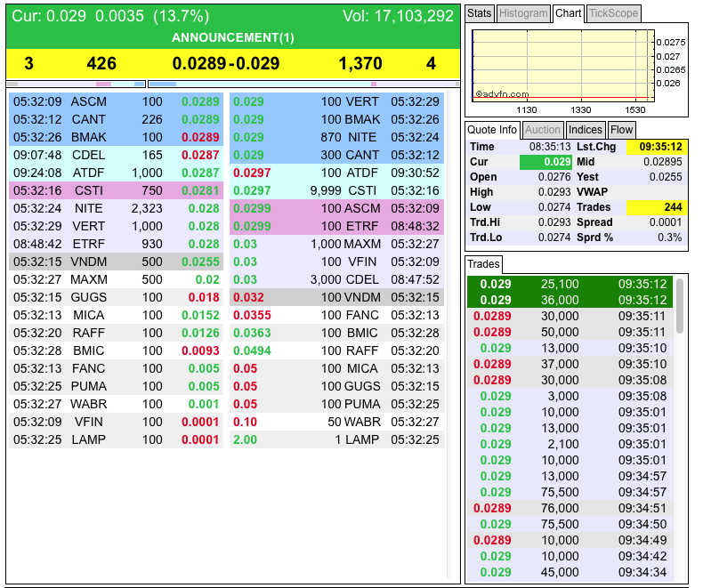Select the Trades tab
Image resolution: width=703 pixels, height=588 pixels.
[x=483, y=264]
